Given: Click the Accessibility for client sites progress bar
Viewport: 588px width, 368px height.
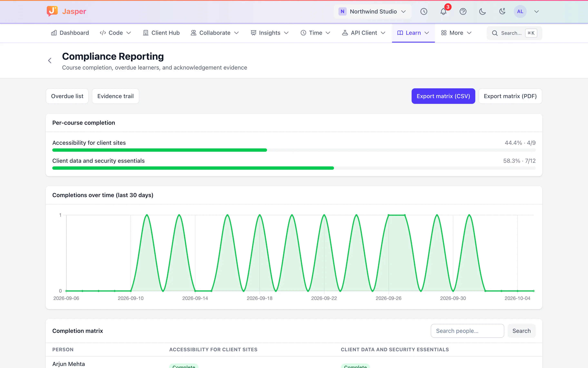Looking at the screenshot, I should (x=294, y=150).
